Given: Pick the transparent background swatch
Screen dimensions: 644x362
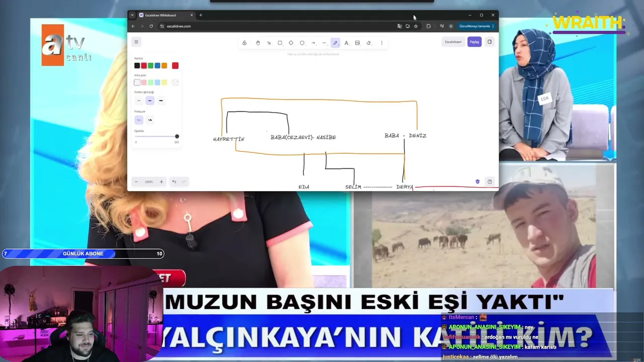Looking at the screenshot, I should point(137,82).
